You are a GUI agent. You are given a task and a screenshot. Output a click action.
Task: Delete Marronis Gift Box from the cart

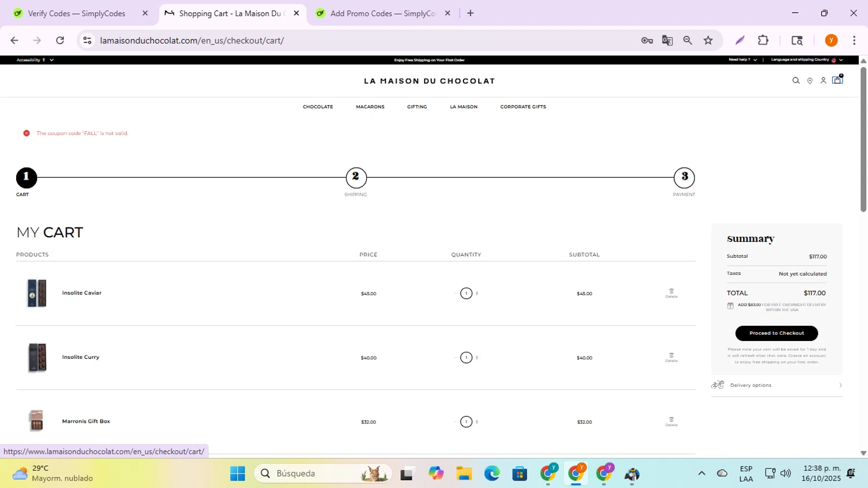[x=671, y=422]
